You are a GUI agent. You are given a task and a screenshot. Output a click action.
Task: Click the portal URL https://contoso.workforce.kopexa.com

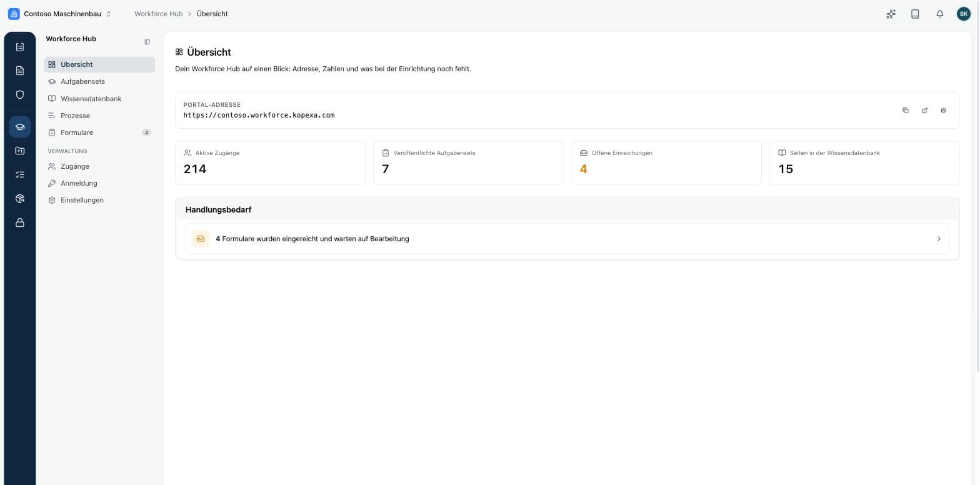(259, 115)
